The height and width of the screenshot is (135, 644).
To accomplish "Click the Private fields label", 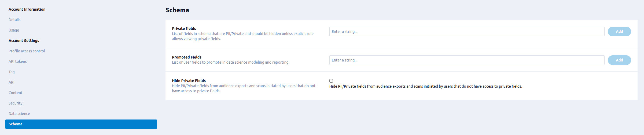I will tap(184, 29).
